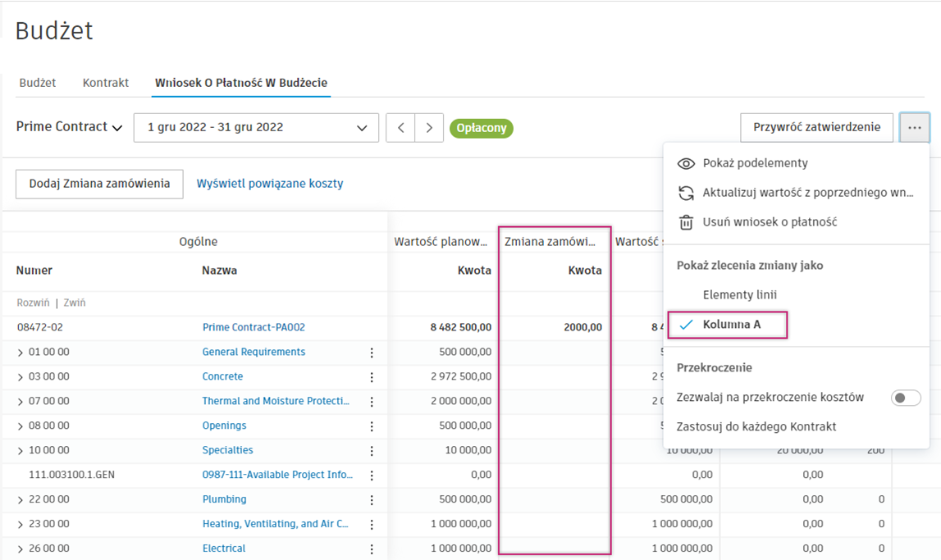The height and width of the screenshot is (560, 941).
Task: Switch to the Budżet tab
Action: click(38, 83)
